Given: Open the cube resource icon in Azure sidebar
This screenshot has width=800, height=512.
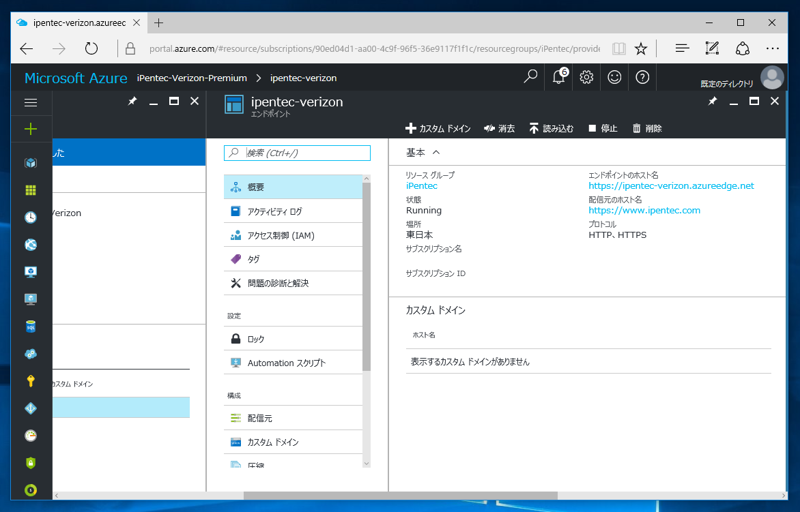Looking at the screenshot, I should 31,163.
